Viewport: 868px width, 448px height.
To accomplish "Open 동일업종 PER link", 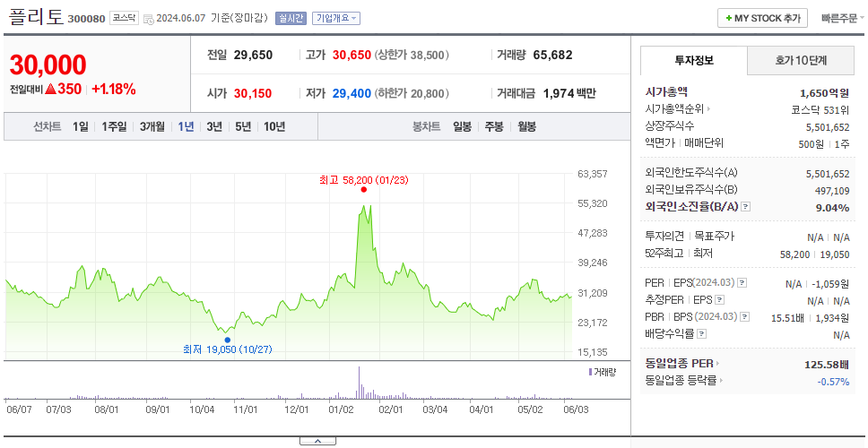I will 679,364.
